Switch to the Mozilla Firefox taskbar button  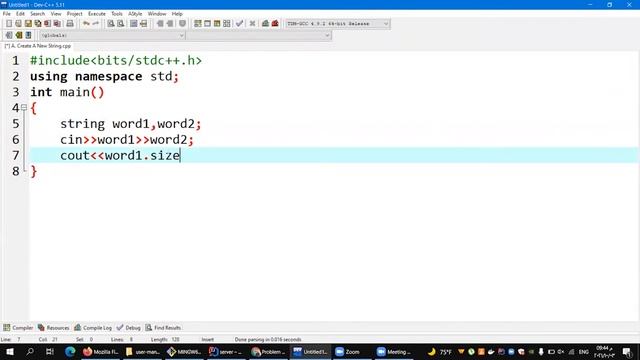[x=100, y=351]
